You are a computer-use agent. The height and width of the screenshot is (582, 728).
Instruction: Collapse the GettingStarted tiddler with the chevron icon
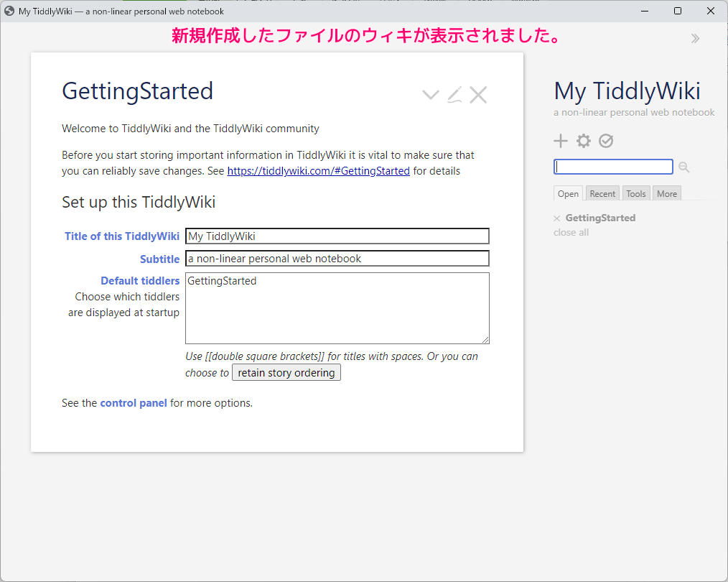tap(430, 94)
